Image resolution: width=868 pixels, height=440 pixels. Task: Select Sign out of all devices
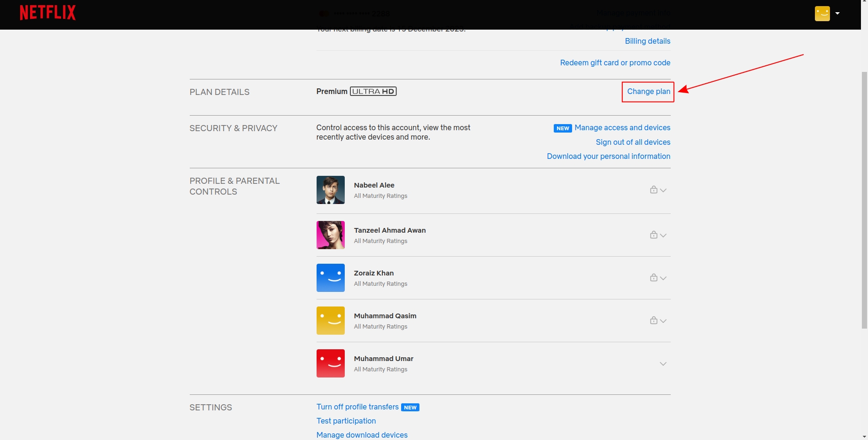633,142
